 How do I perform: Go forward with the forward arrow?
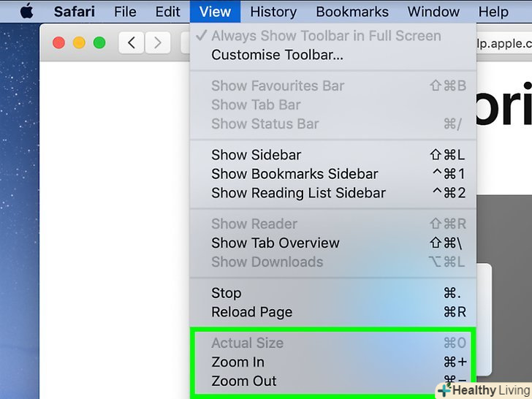[157, 43]
